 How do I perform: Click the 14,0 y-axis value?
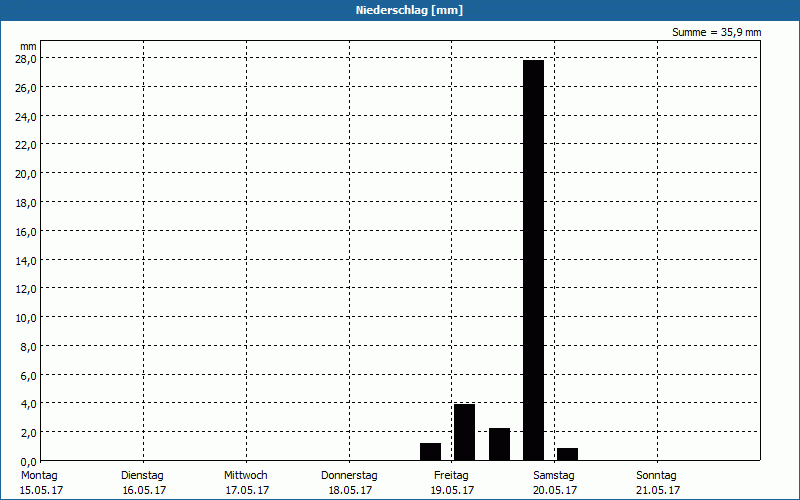(26, 261)
